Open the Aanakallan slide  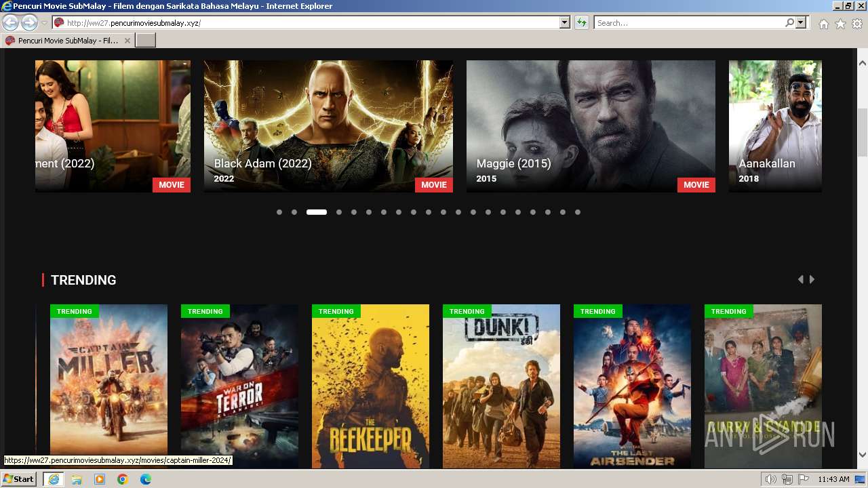[775, 126]
